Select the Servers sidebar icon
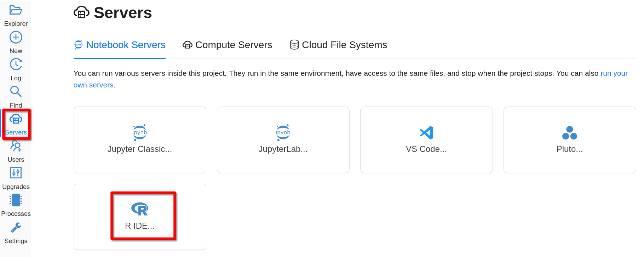 coord(16,119)
